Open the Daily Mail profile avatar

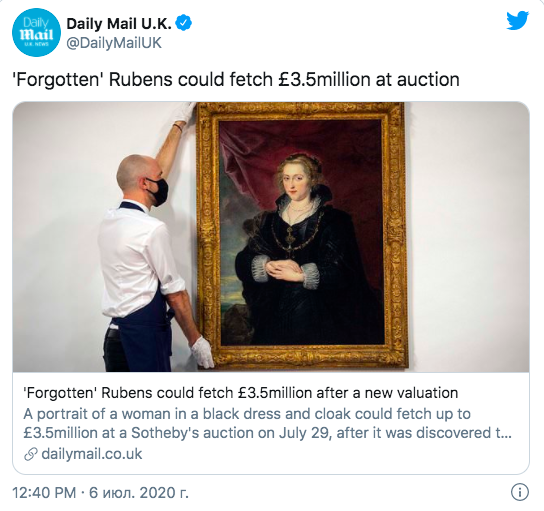pyautogui.click(x=36, y=33)
